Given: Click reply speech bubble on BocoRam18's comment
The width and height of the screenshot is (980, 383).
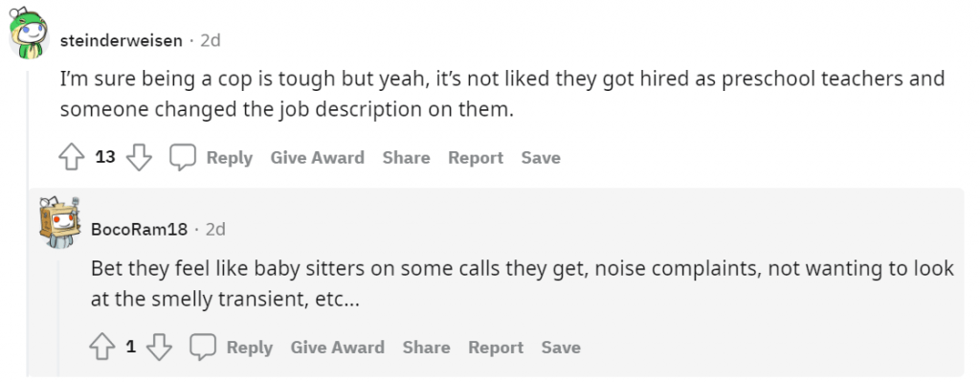Looking at the screenshot, I should pyautogui.click(x=203, y=348).
